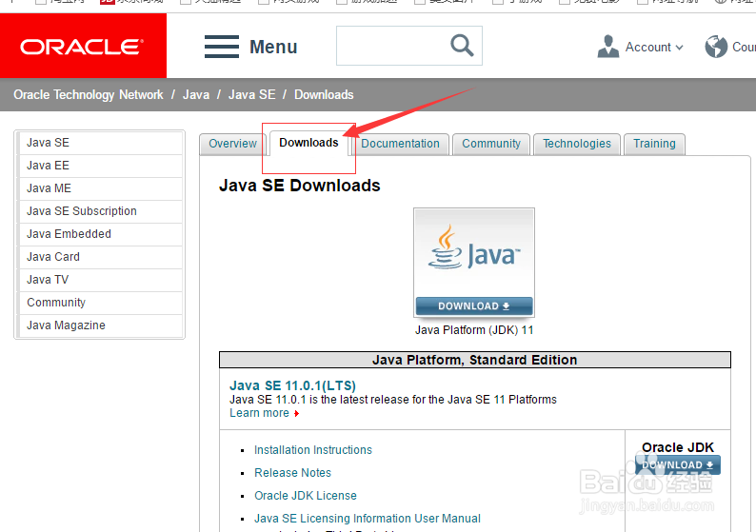This screenshot has height=532, width=756.
Task: Switch to the Technologies tab
Action: [577, 144]
